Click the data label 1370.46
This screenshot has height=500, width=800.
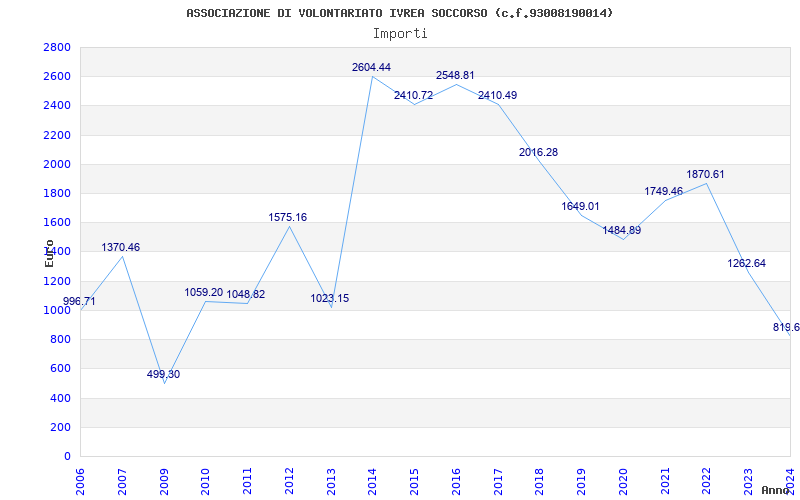tap(121, 247)
